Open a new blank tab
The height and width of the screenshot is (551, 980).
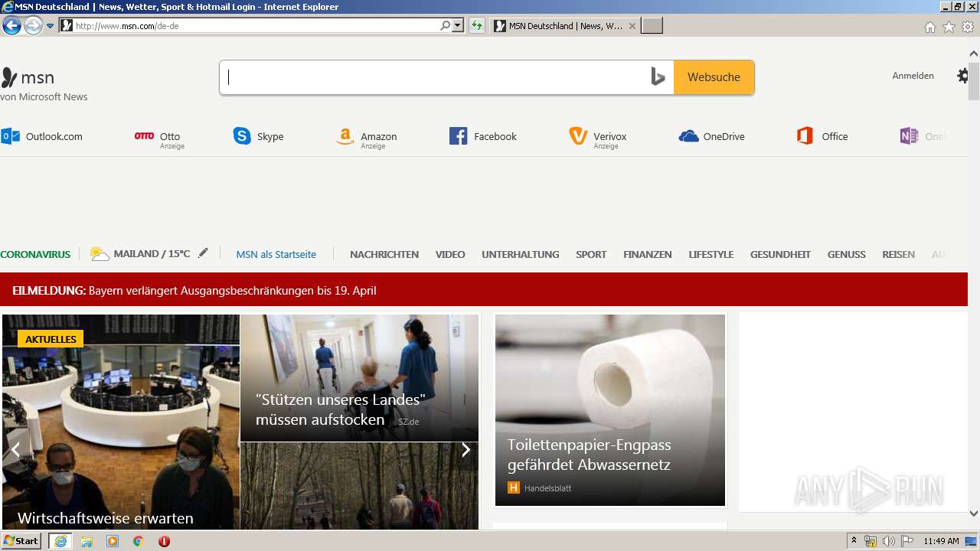point(652,26)
